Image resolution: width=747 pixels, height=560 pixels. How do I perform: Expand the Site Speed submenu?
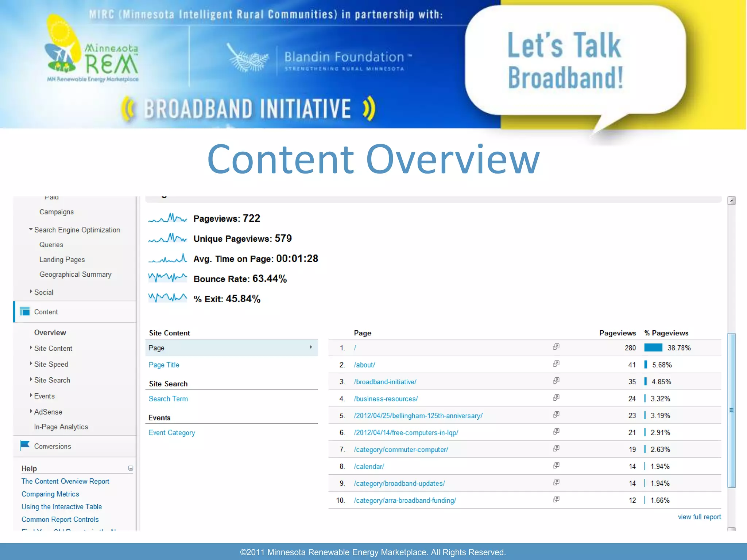31,363
